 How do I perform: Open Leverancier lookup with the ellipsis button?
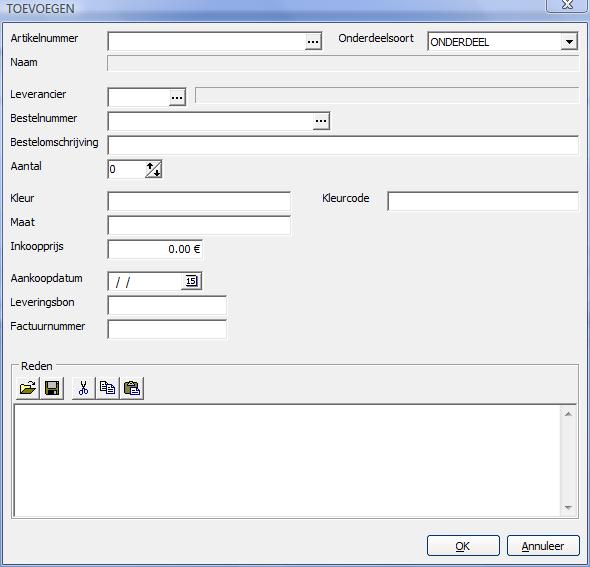(x=177, y=97)
